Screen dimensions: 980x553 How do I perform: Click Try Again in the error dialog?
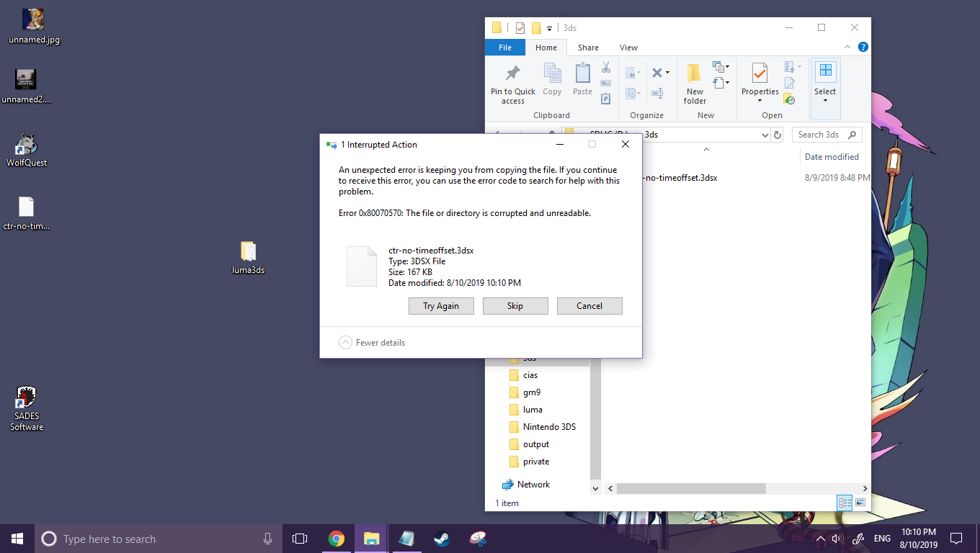pos(441,306)
